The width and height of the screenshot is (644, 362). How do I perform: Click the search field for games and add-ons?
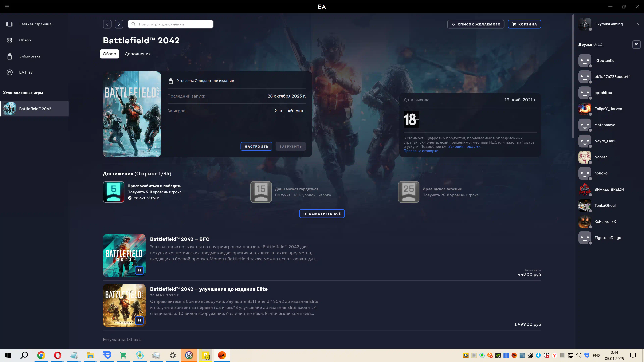pos(171,24)
